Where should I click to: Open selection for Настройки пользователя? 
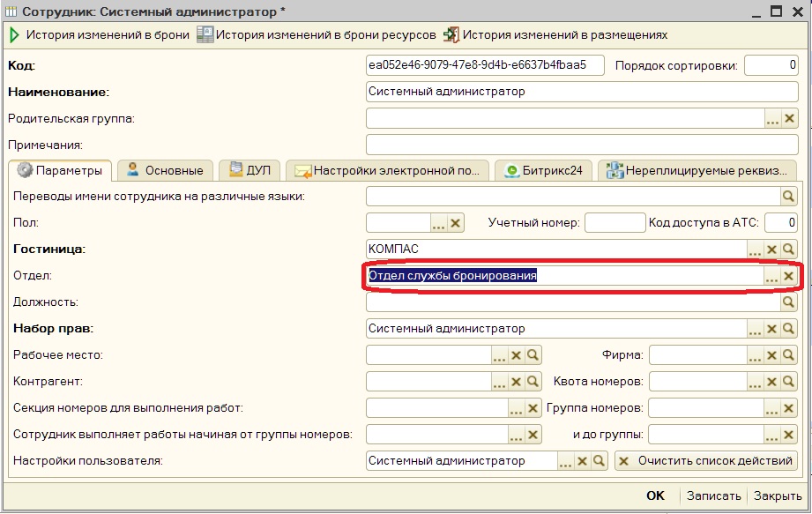pos(565,461)
